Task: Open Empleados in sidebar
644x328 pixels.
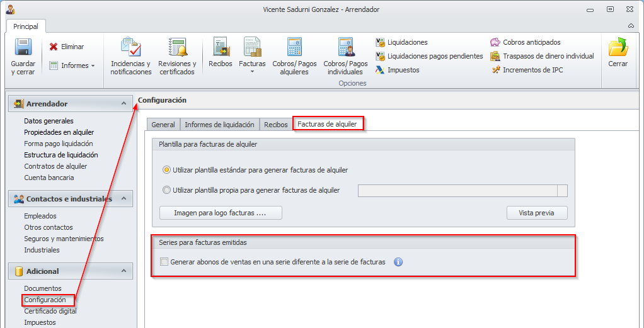Action: pos(40,216)
